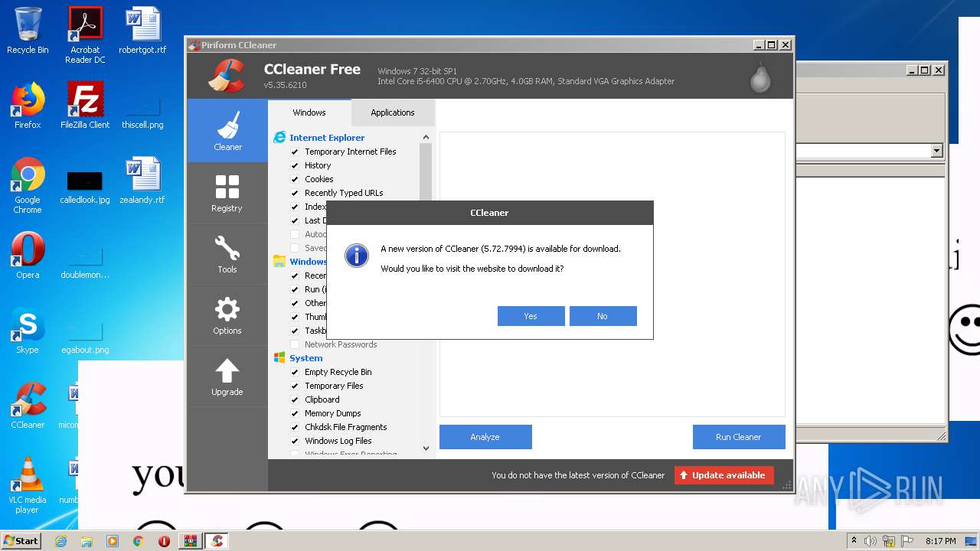Open the Upgrade section

point(227,377)
